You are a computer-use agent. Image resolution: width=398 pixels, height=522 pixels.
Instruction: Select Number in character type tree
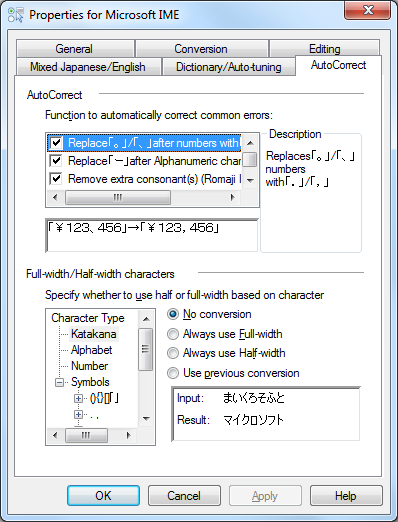90,366
